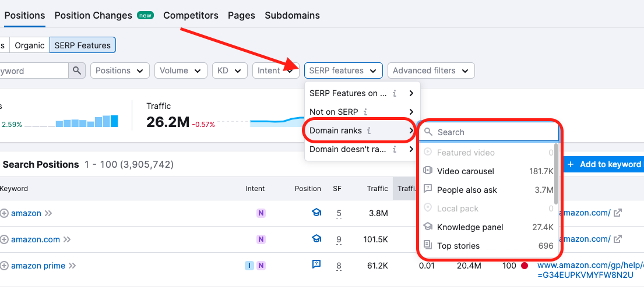Click the N intent badge in amazon.com row
Screen dimensions: 644x293
click(261, 239)
